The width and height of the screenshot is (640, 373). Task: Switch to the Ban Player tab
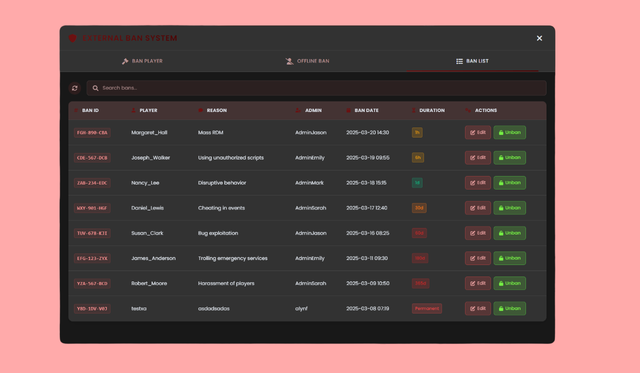(142, 61)
